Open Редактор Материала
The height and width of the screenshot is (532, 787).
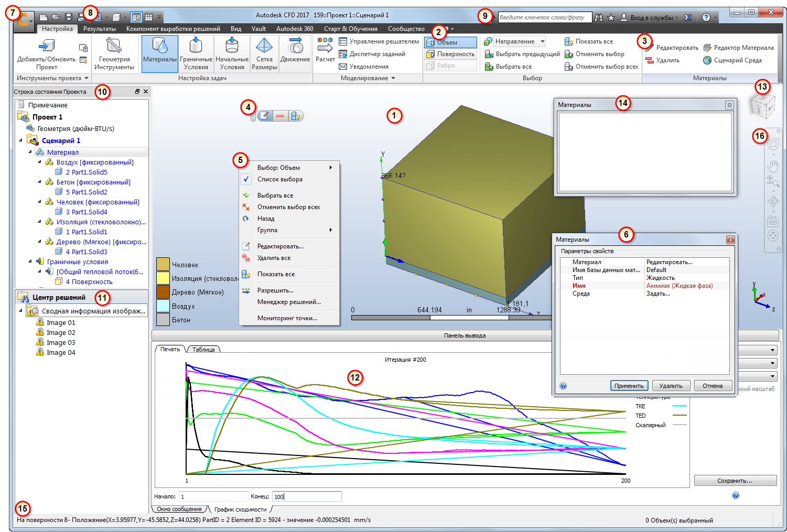738,48
